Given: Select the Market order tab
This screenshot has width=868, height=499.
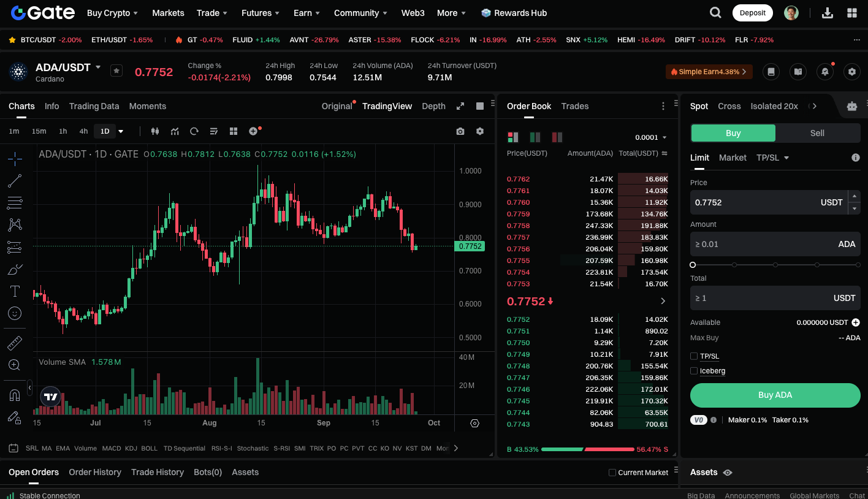Looking at the screenshot, I should [x=733, y=158].
